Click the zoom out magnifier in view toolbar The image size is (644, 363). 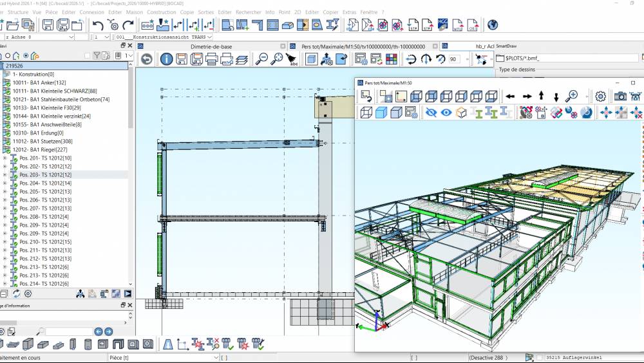tap(261, 59)
